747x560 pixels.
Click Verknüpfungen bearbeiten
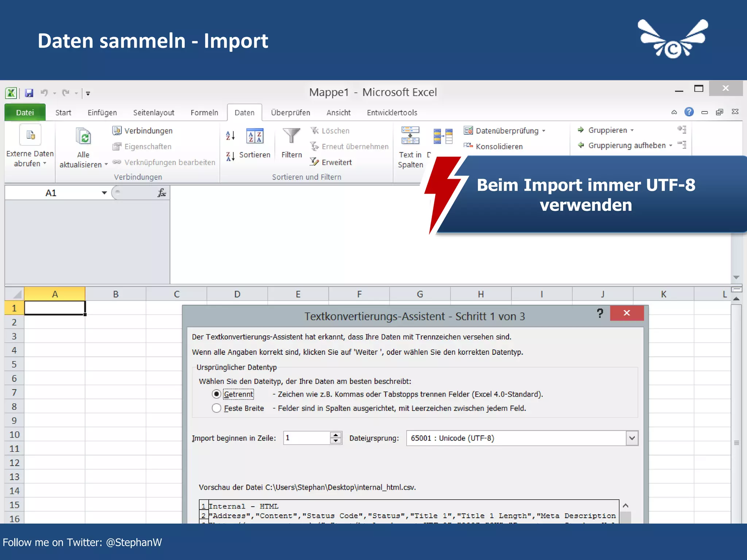pos(164,162)
